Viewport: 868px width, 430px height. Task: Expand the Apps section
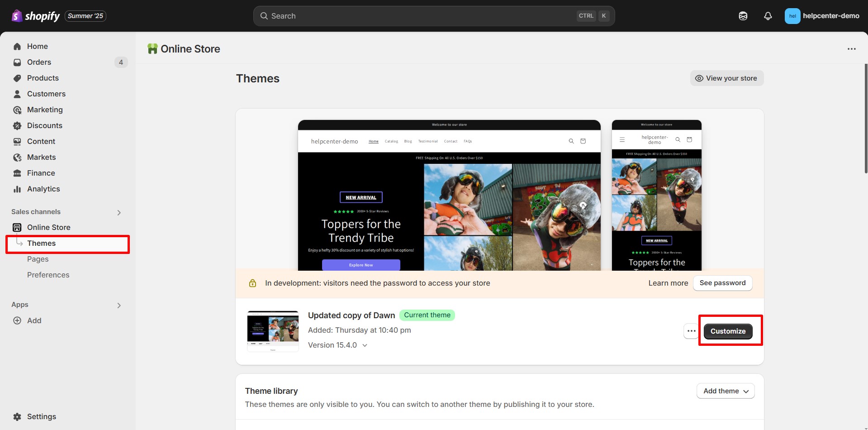click(x=119, y=305)
